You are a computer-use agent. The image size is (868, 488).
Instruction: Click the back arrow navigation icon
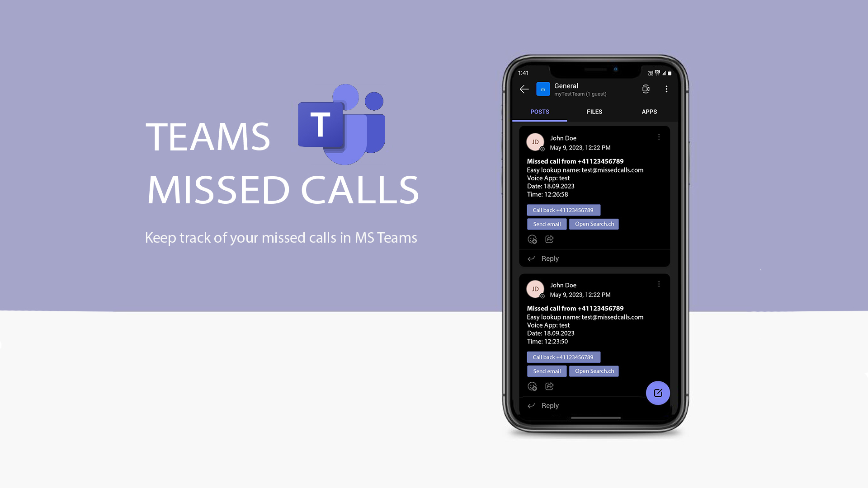tap(524, 89)
